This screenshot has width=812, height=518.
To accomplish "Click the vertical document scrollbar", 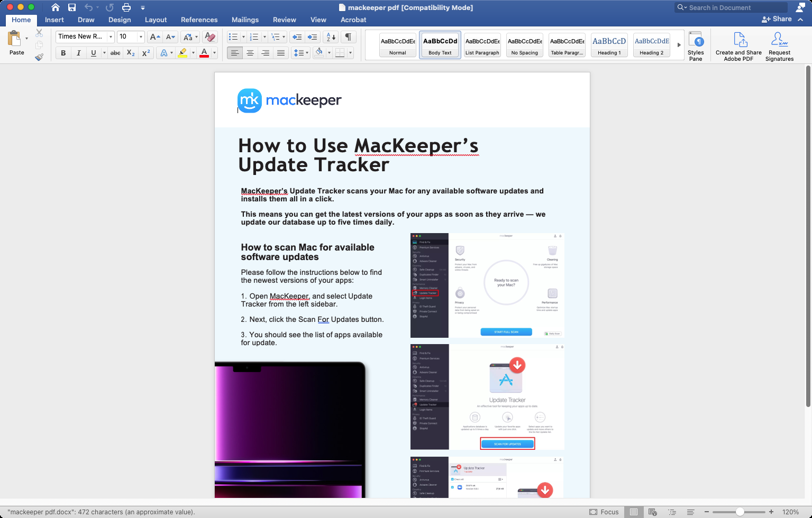I will (x=808, y=236).
